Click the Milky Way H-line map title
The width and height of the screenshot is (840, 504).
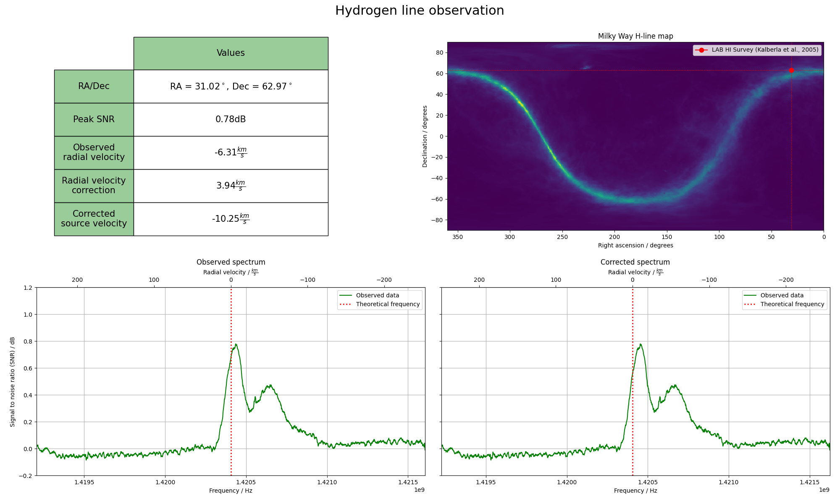pos(635,36)
